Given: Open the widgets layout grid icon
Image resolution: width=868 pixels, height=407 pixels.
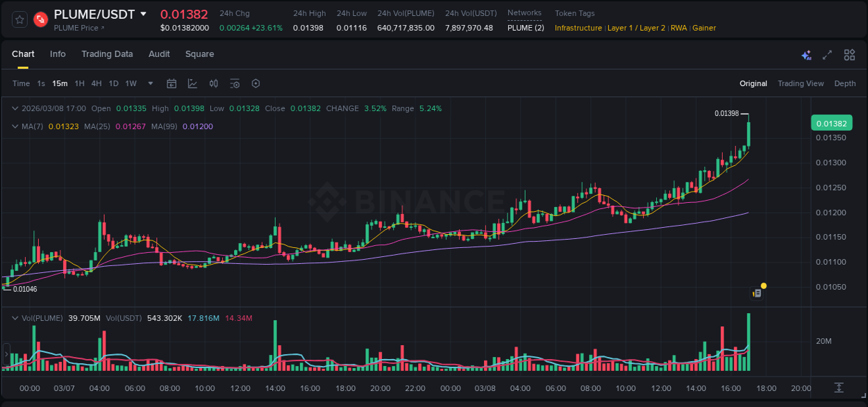Looking at the screenshot, I should pyautogui.click(x=849, y=54).
